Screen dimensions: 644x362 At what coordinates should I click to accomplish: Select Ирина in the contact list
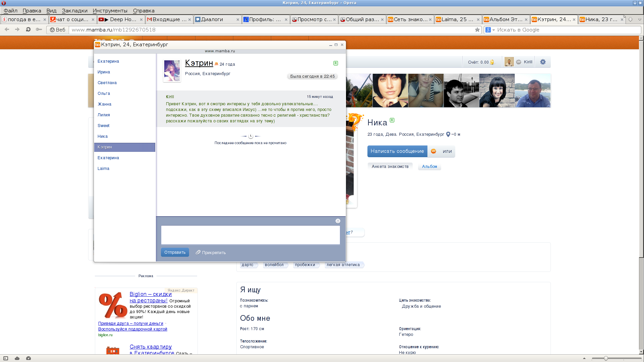[104, 72]
